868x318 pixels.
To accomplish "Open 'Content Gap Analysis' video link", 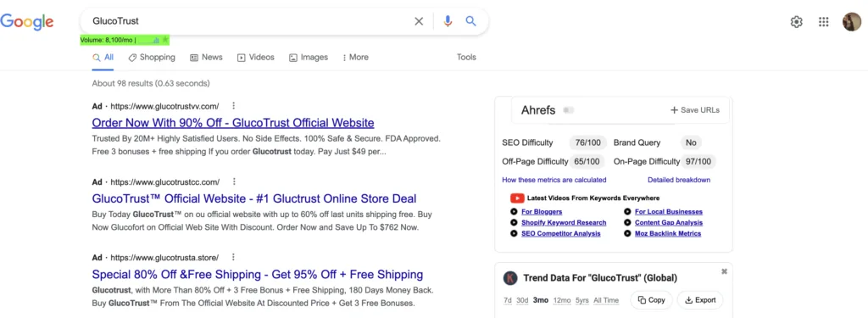I will point(669,223).
